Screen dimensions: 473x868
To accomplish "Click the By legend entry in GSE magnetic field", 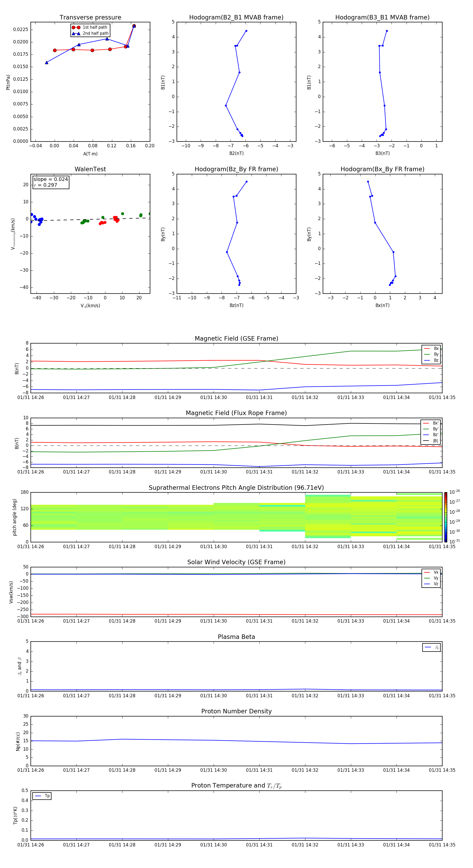I will pos(431,355).
